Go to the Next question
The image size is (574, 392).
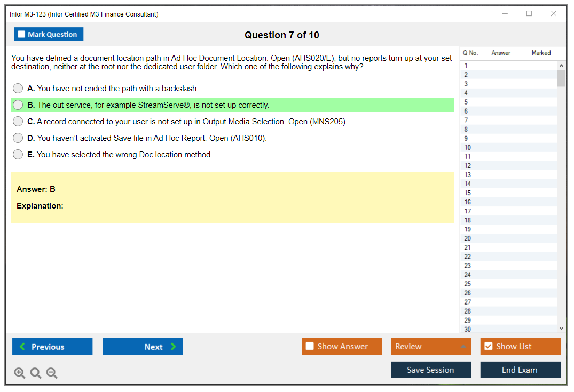point(143,347)
